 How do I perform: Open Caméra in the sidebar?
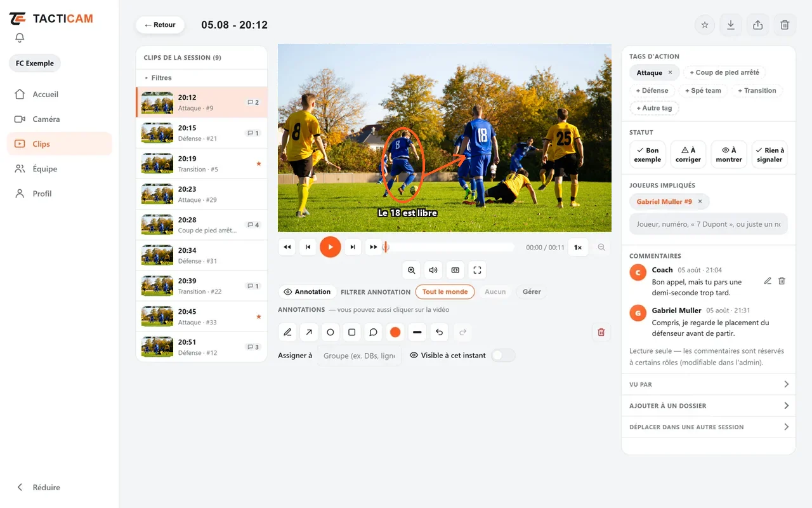tap(60, 119)
